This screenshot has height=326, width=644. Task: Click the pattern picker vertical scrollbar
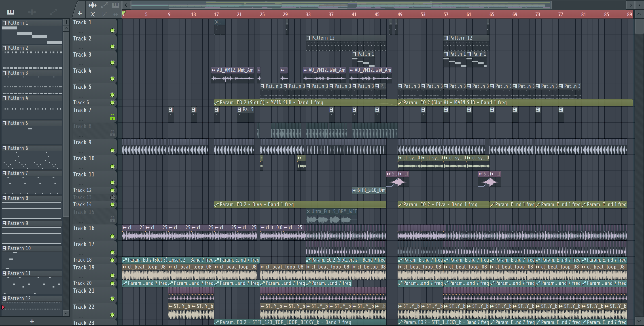(66, 124)
